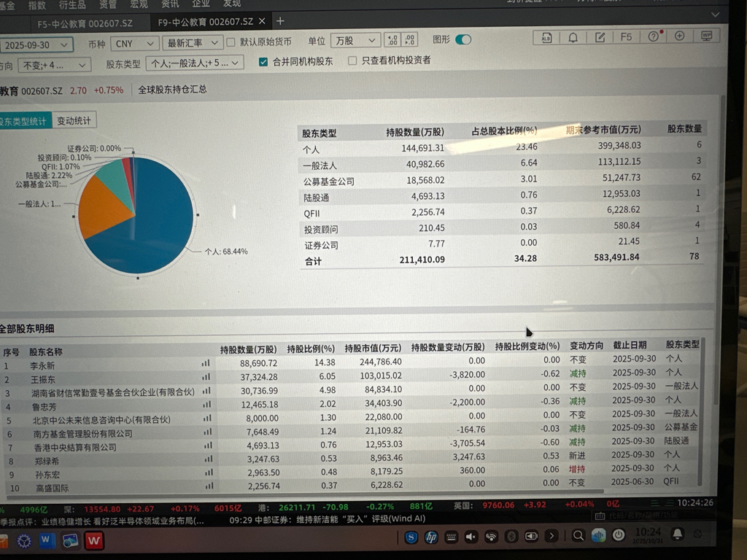
Task: Switch to F5-中公教育 002607.SZ tab
Action: tap(85, 23)
